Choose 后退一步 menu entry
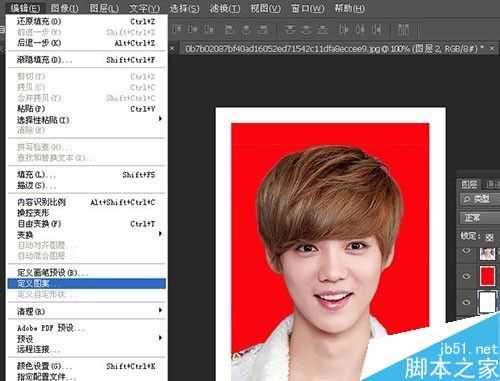The image size is (500, 381). coord(87,43)
